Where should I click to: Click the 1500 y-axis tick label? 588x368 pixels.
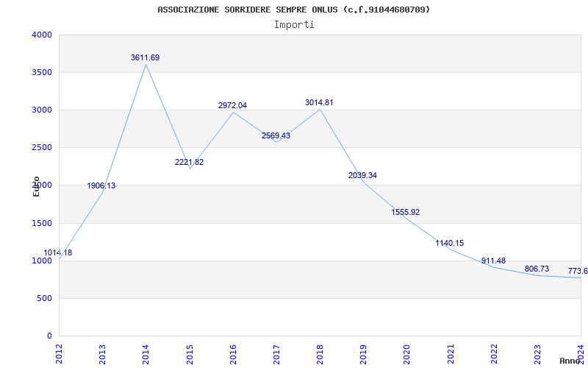(43, 224)
